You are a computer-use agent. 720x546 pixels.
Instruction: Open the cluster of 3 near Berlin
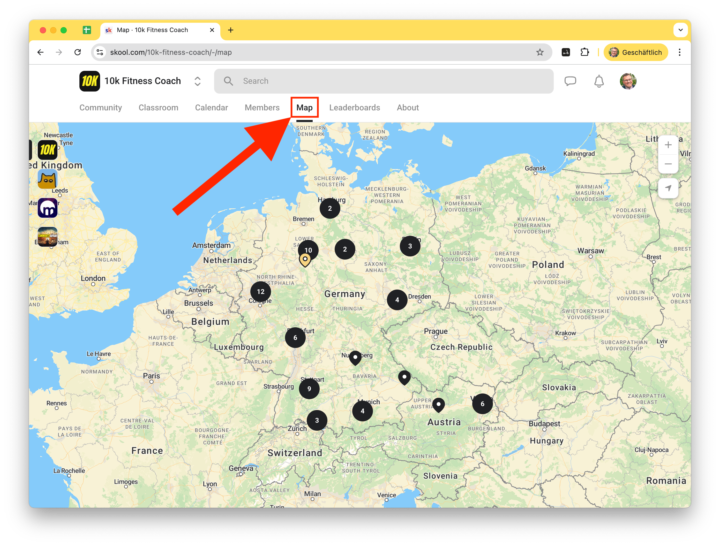click(x=410, y=246)
